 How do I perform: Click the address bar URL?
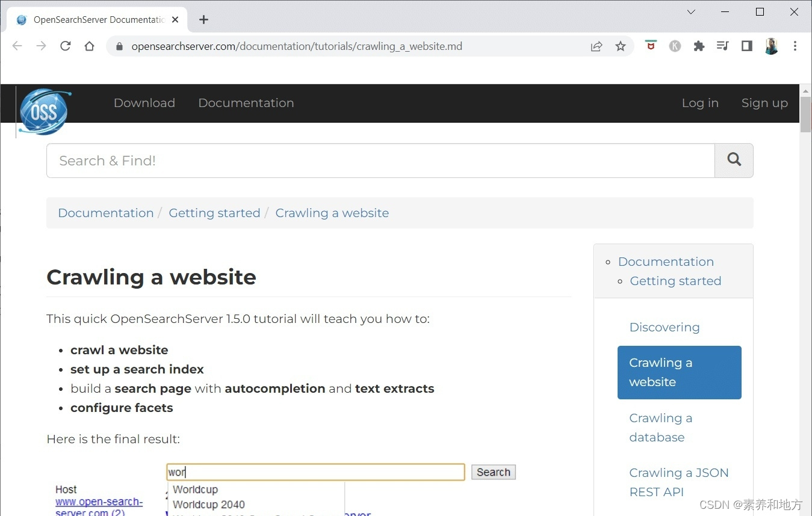pos(297,46)
